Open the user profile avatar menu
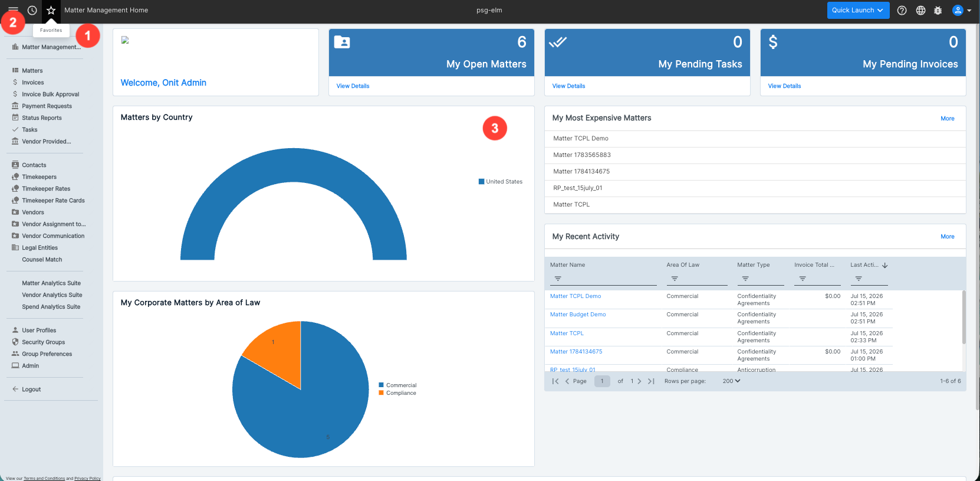 point(962,10)
